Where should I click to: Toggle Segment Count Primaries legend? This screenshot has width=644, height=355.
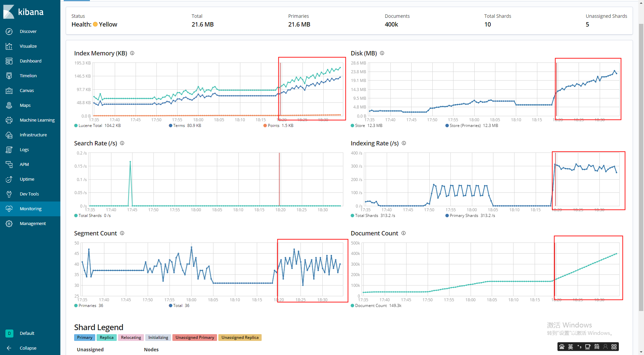pos(89,306)
